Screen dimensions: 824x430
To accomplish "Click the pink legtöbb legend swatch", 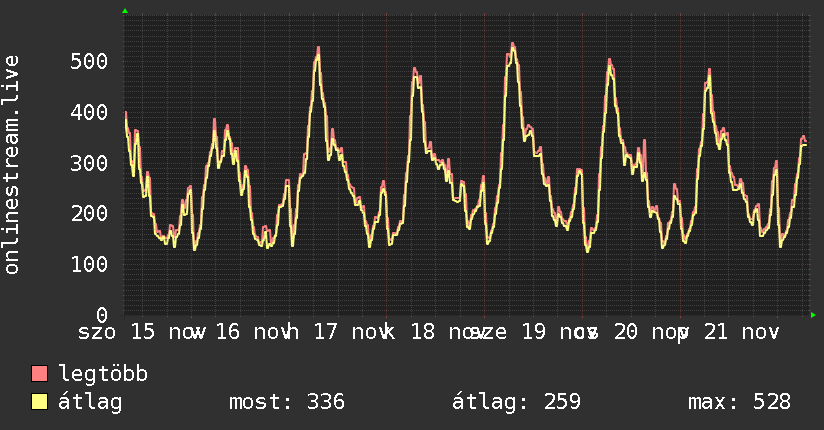I will (39, 374).
